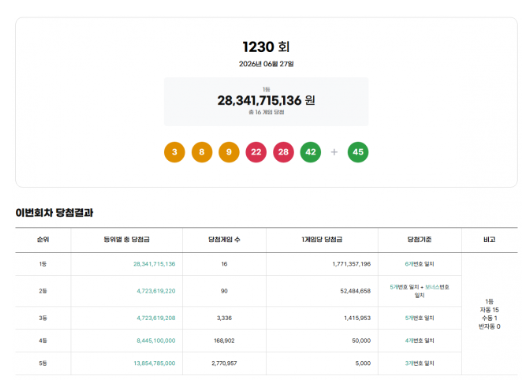This screenshot has height=382, width=526.
Task: Click the 2등 total prize '4,723,619,220'
Action: (x=156, y=291)
